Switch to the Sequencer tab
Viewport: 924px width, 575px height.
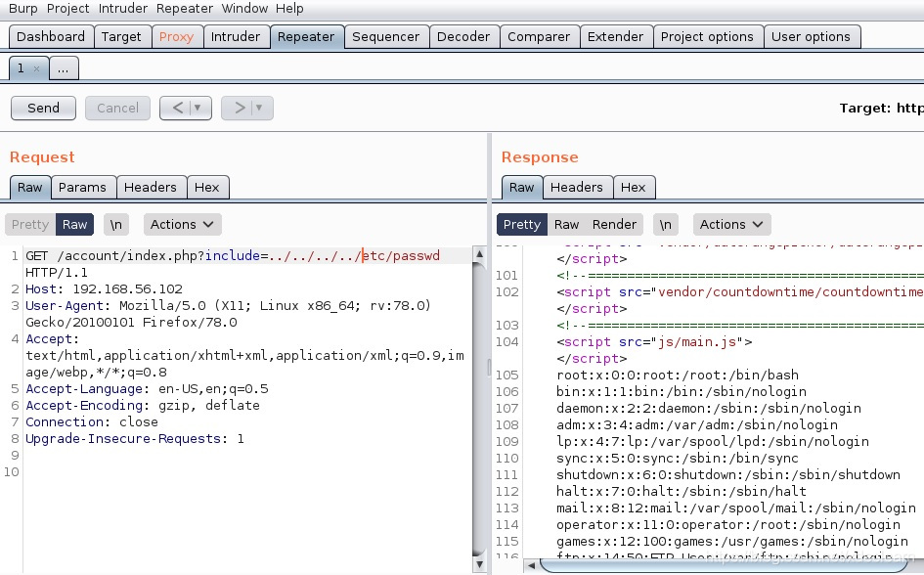pyautogui.click(x=386, y=36)
